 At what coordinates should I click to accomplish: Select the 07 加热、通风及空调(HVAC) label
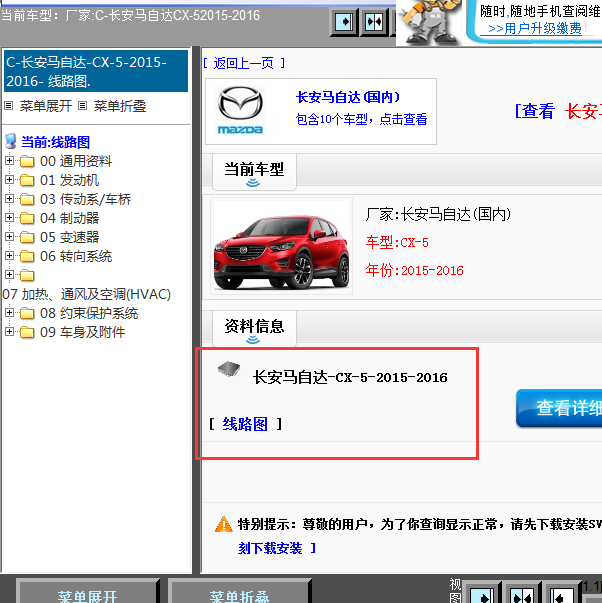[x=87, y=294]
